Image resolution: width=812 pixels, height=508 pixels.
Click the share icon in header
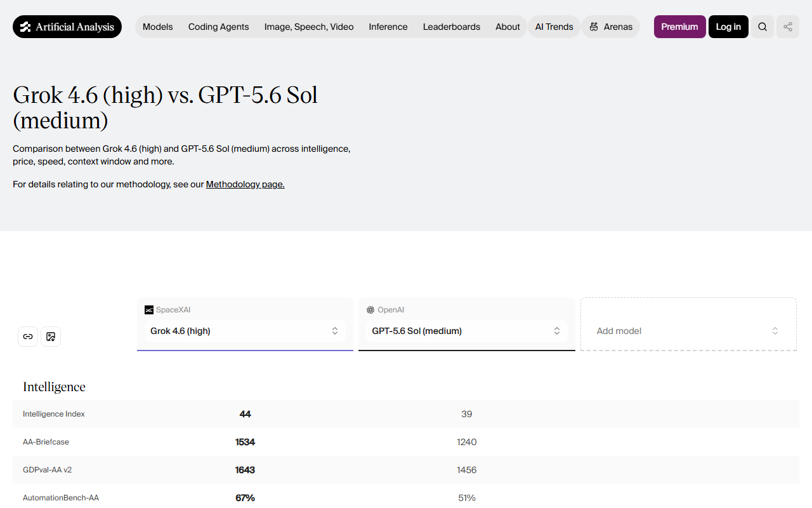click(x=788, y=27)
